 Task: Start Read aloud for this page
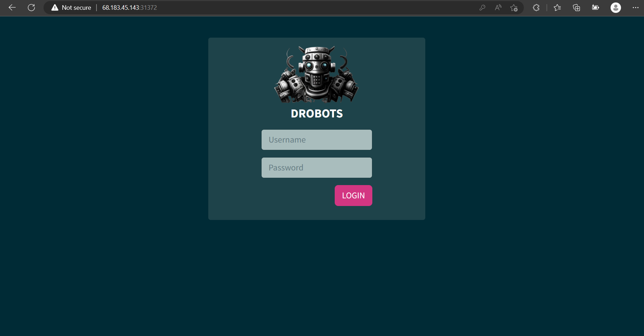(x=498, y=7)
